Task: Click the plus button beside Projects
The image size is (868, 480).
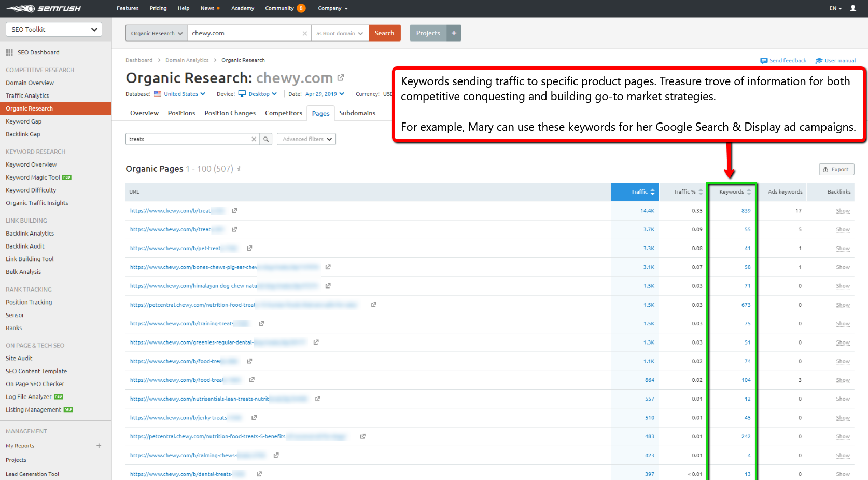Action: [454, 33]
